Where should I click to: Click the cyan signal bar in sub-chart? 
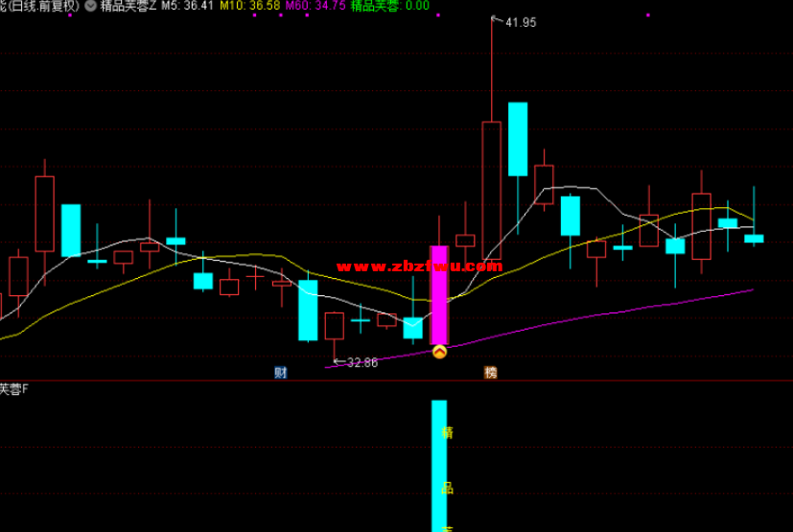click(439, 465)
